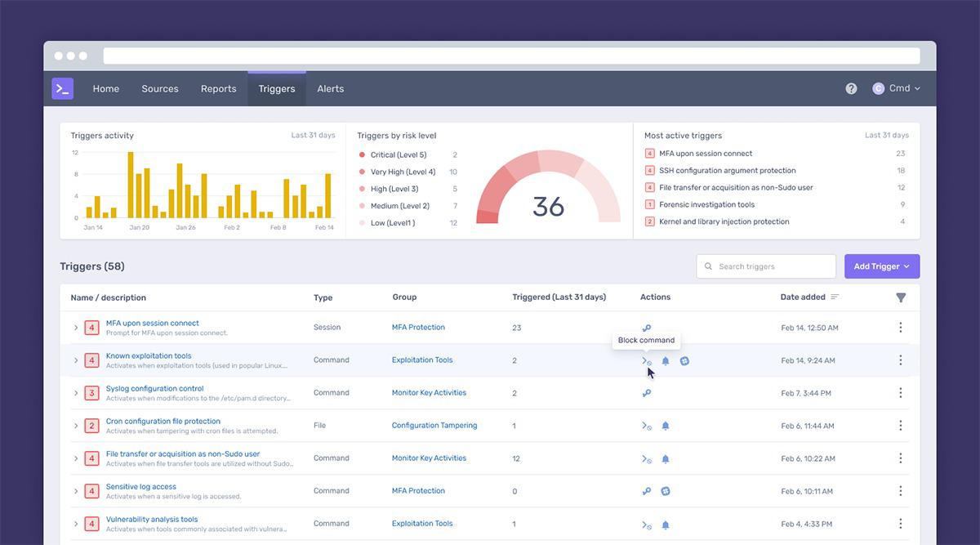Expand the Known exploitation tools row
980x545 pixels.
point(76,360)
